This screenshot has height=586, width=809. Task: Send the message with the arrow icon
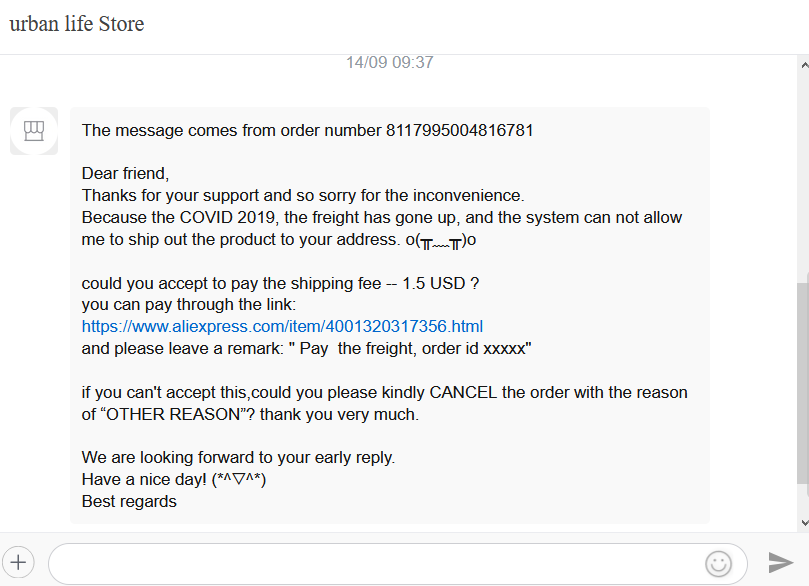click(x=780, y=562)
